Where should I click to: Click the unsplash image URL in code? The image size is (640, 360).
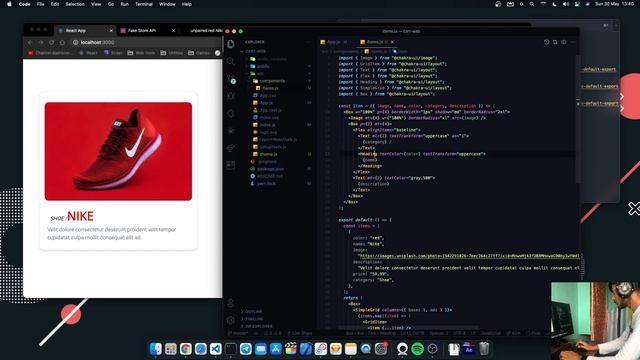[x=469, y=256]
